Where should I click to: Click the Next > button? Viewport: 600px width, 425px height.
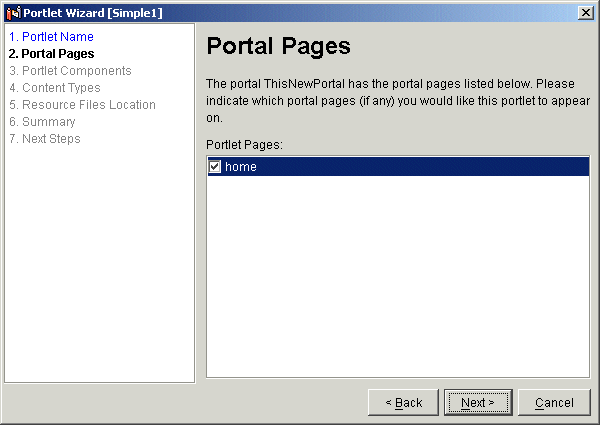click(478, 402)
